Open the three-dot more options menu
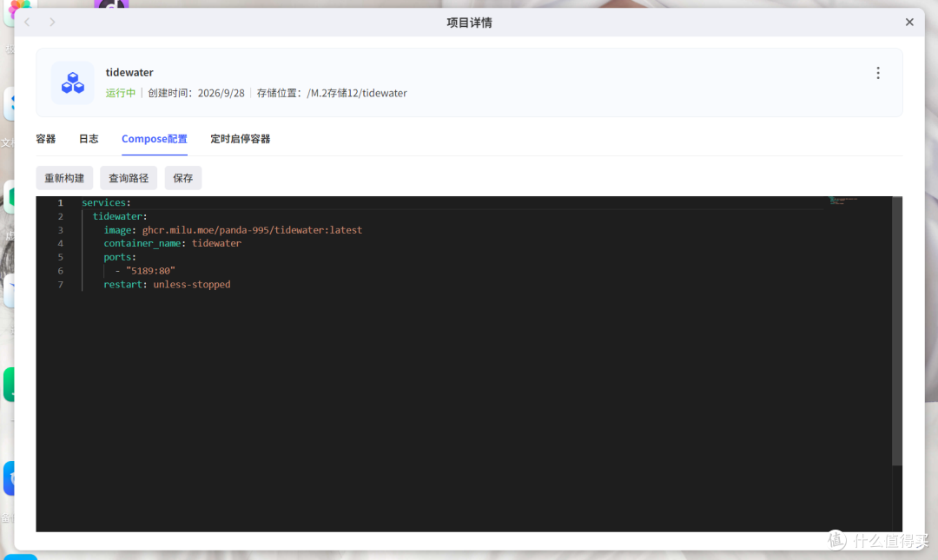 pyautogui.click(x=877, y=73)
